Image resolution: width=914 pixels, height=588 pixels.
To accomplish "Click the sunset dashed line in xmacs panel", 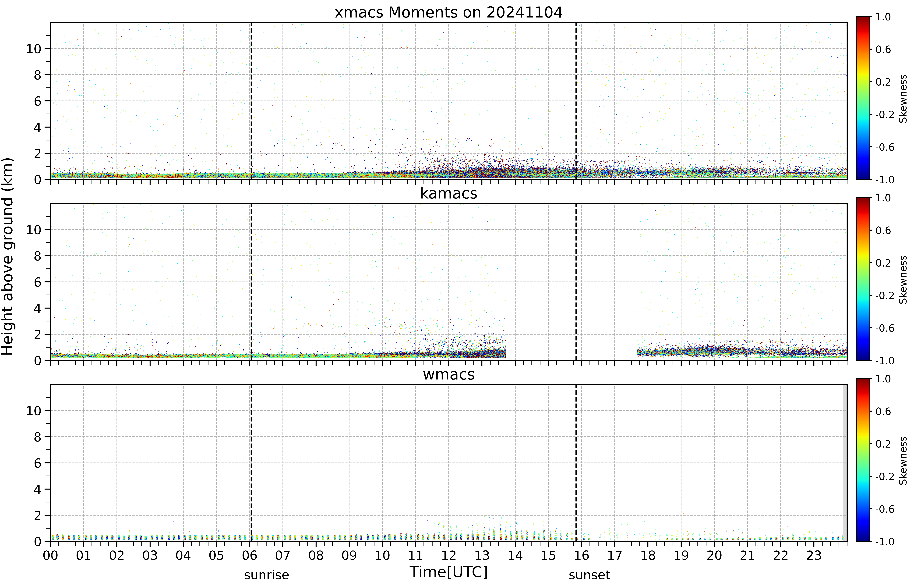I will pos(576,101).
